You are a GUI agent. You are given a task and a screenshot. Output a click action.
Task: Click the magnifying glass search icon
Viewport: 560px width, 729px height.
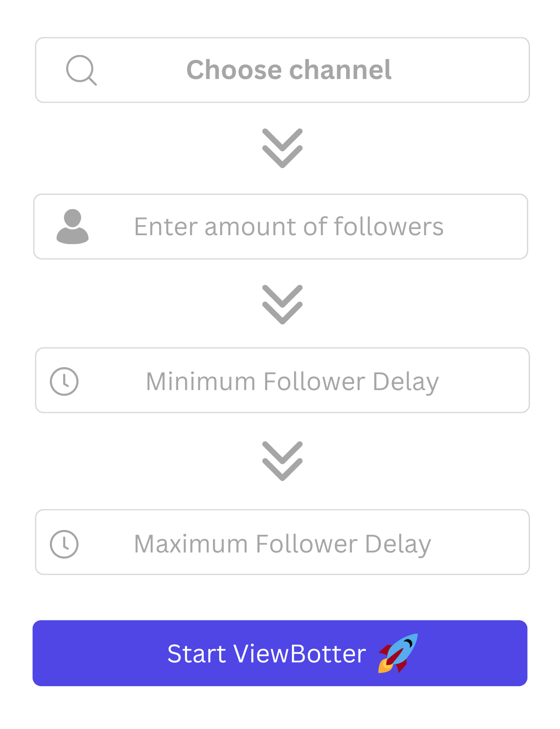[x=81, y=70]
